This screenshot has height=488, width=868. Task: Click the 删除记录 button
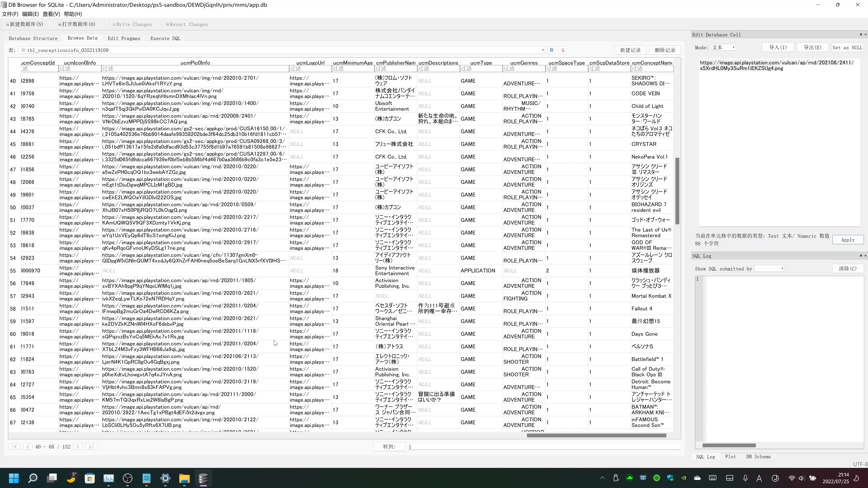pos(665,50)
